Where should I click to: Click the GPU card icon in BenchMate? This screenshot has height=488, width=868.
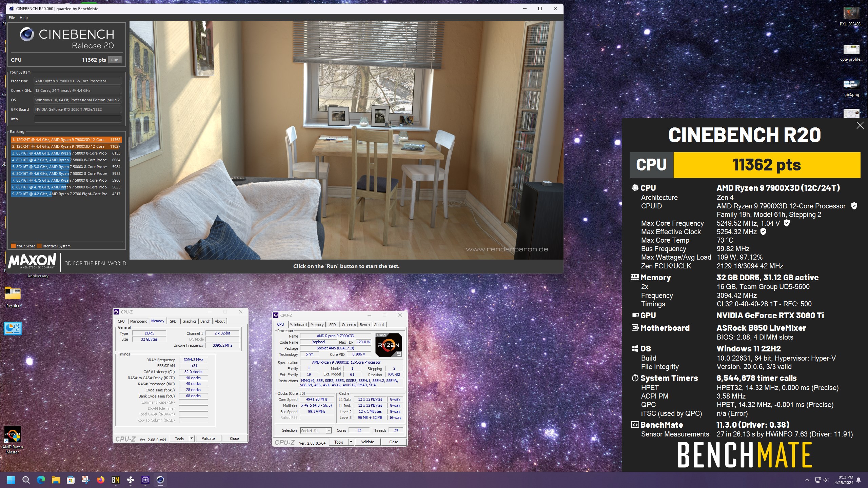click(x=635, y=315)
